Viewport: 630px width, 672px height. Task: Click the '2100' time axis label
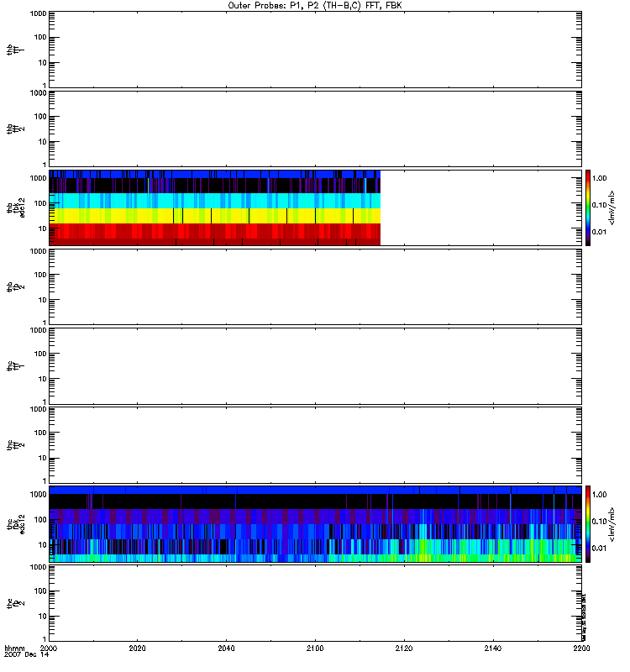(315, 648)
